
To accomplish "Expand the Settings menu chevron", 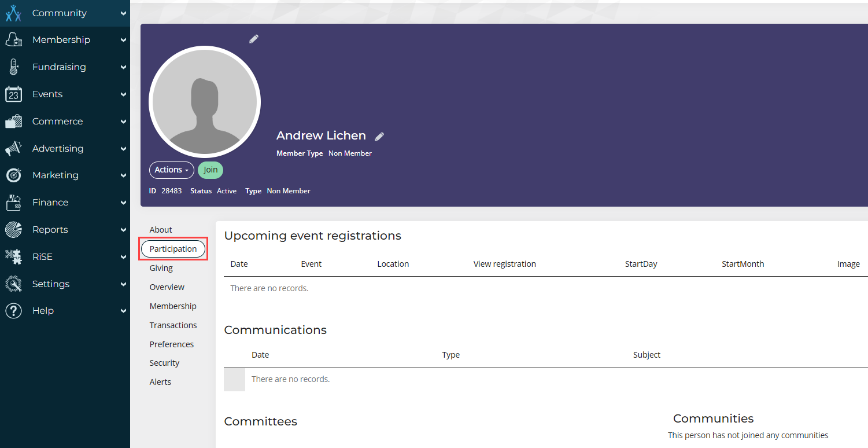I will click(x=123, y=284).
